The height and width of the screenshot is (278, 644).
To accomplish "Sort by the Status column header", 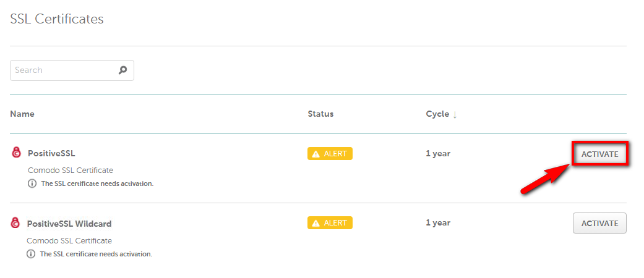I will click(320, 114).
